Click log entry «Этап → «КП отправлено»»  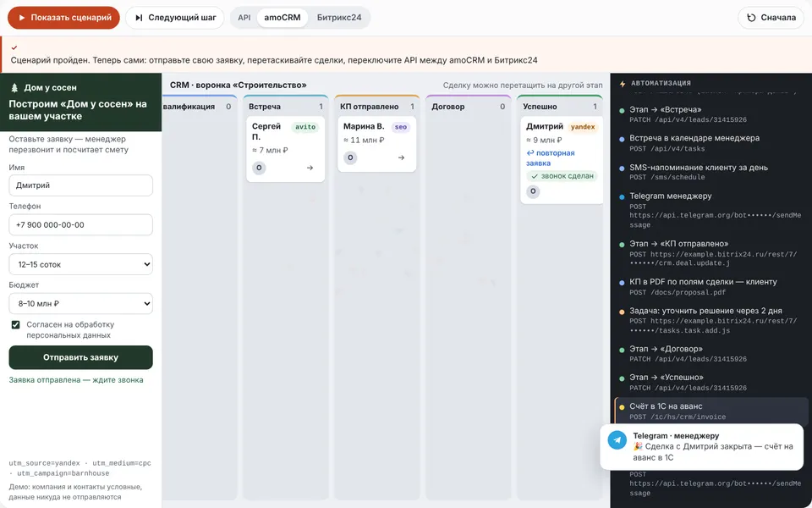[x=710, y=253]
